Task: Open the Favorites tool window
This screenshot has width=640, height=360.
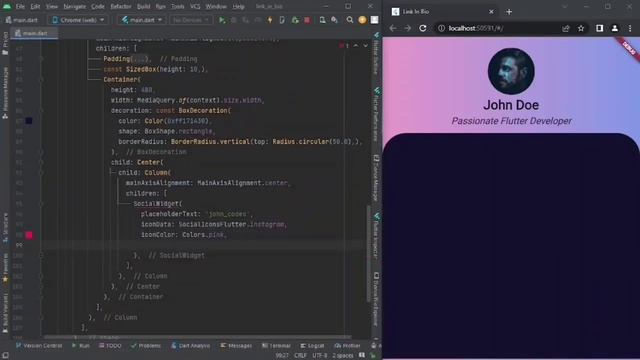Action: 5,268
